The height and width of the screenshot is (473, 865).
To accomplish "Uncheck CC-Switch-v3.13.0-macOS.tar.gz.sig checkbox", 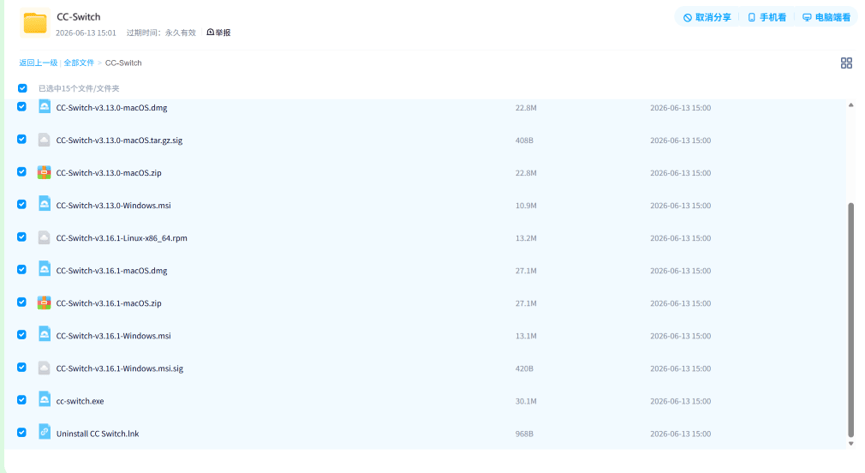I will [22, 139].
